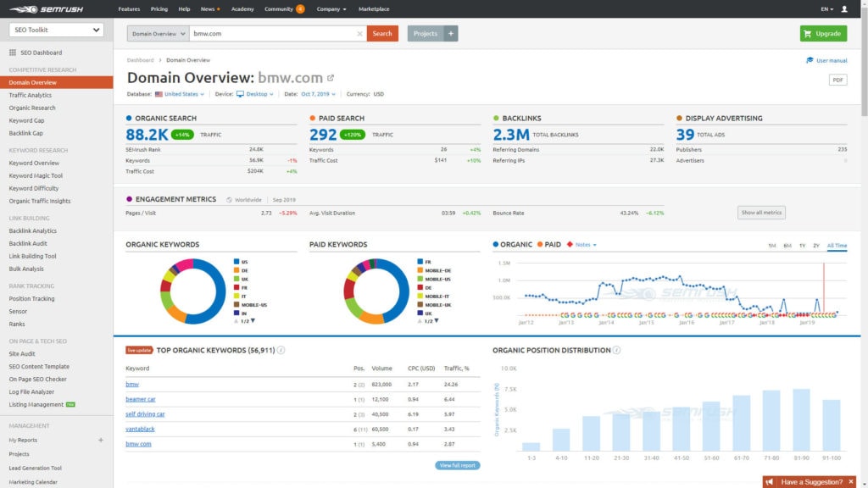The image size is (868, 488).
Task: Clear the search field with the X icon
Action: click(359, 33)
